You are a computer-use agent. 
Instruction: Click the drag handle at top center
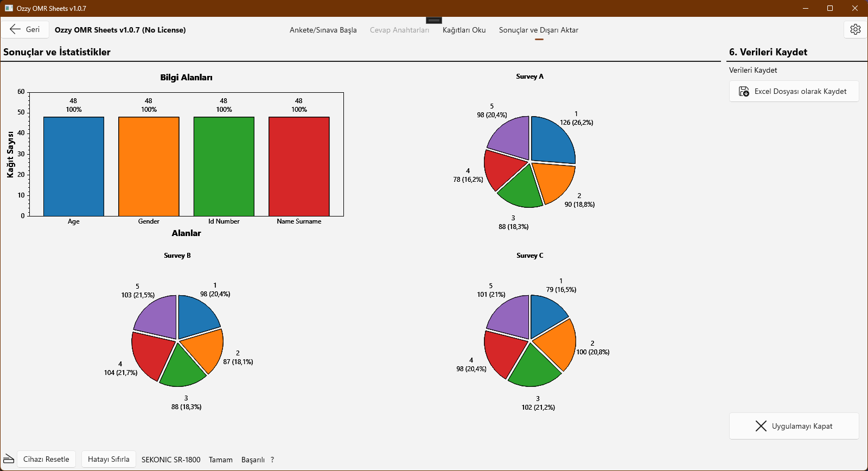coord(434,20)
